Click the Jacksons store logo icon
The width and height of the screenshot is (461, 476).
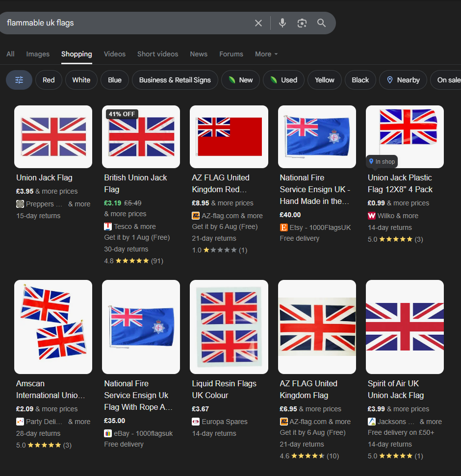coord(371,422)
